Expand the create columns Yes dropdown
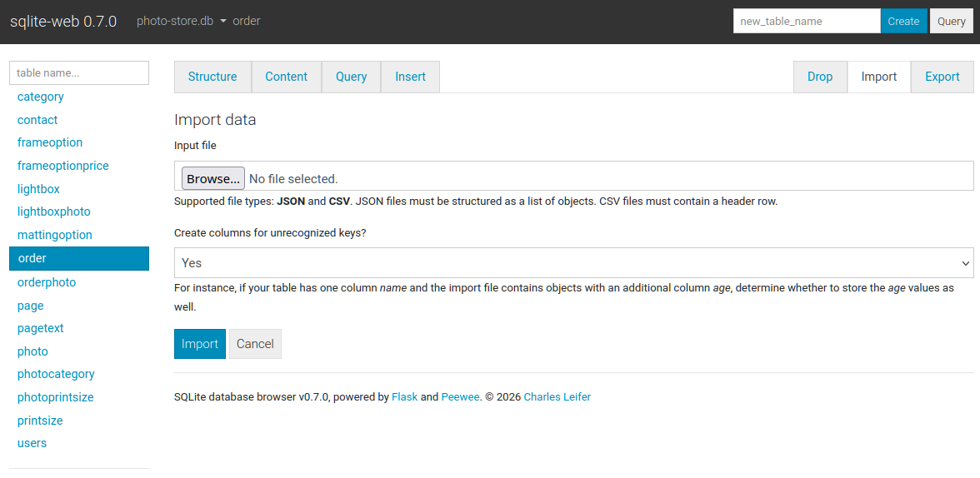Viewport: 980px width, 478px height. [x=573, y=262]
